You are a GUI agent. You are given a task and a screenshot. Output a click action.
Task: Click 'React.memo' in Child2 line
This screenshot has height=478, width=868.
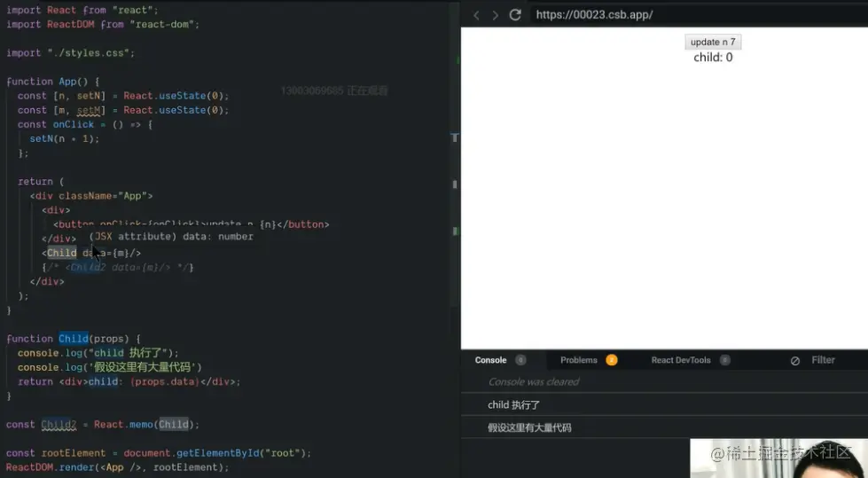(x=123, y=425)
